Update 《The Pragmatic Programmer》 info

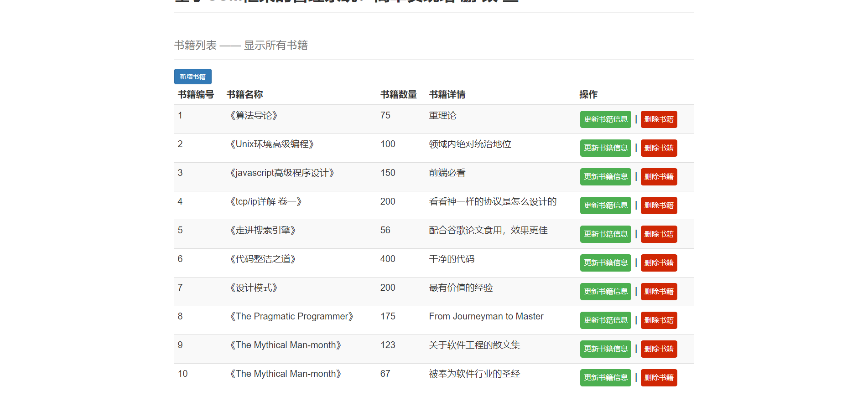coord(605,320)
